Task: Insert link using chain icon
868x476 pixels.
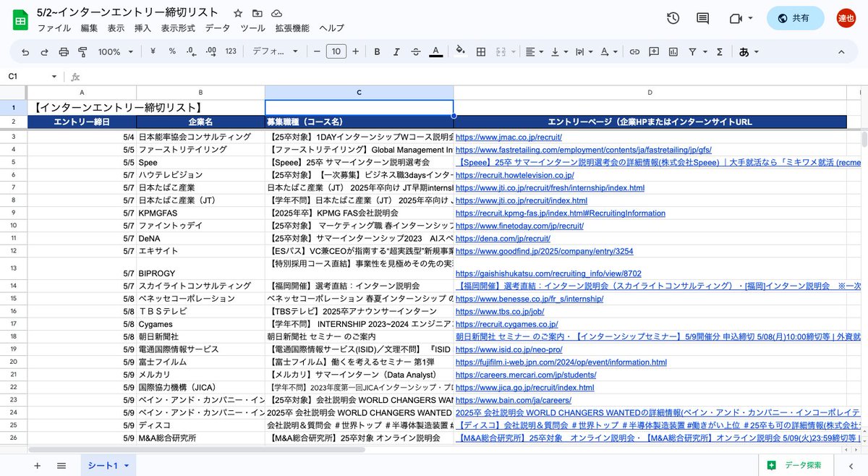Action: 634,51
